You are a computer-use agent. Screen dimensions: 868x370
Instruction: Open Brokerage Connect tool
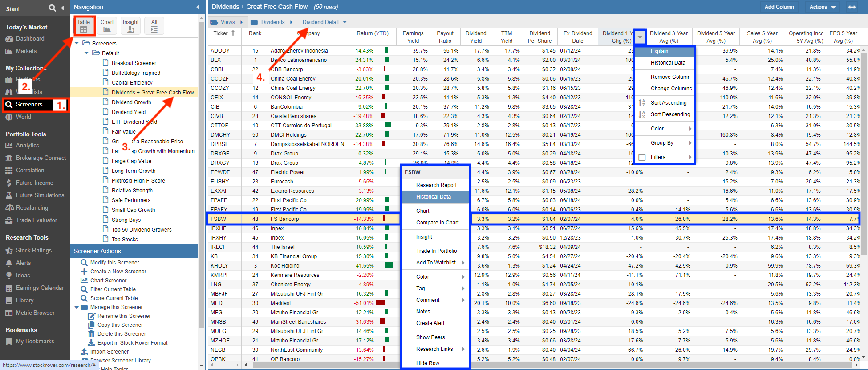[x=41, y=158]
